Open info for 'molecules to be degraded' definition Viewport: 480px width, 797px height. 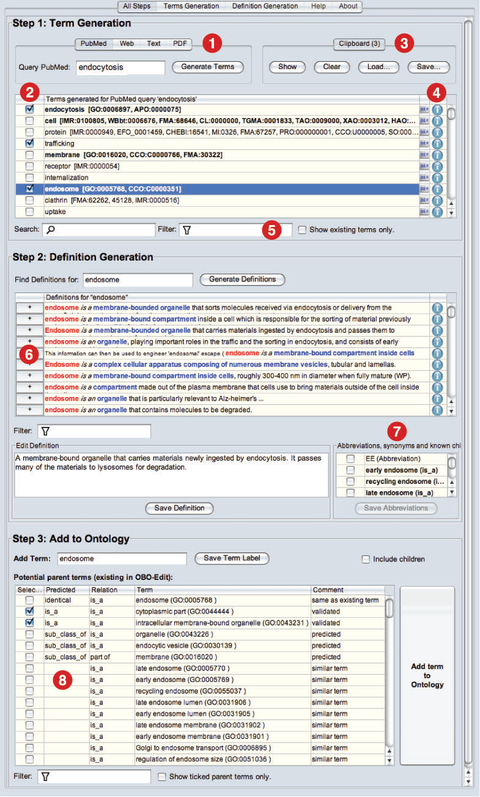click(x=437, y=410)
